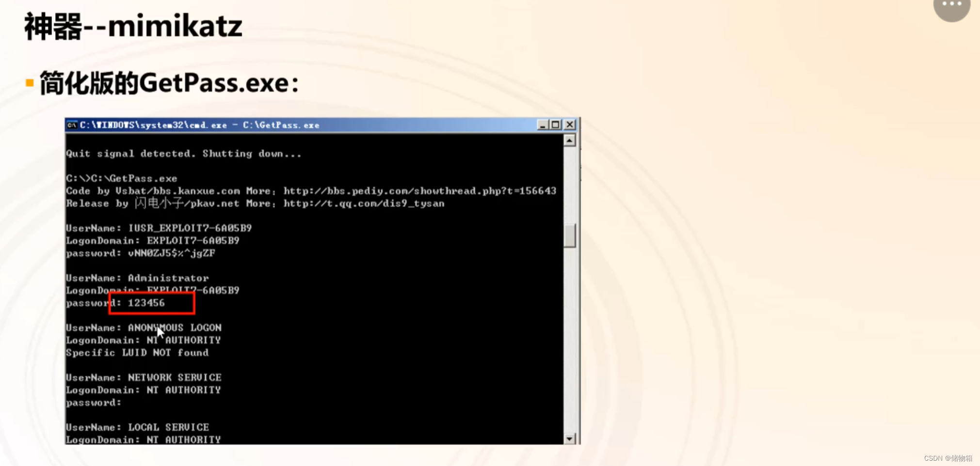Click the t.qq.com/dis9_tysan URL text
This screenshot has width=980, height=466.
tap(364, 203)
